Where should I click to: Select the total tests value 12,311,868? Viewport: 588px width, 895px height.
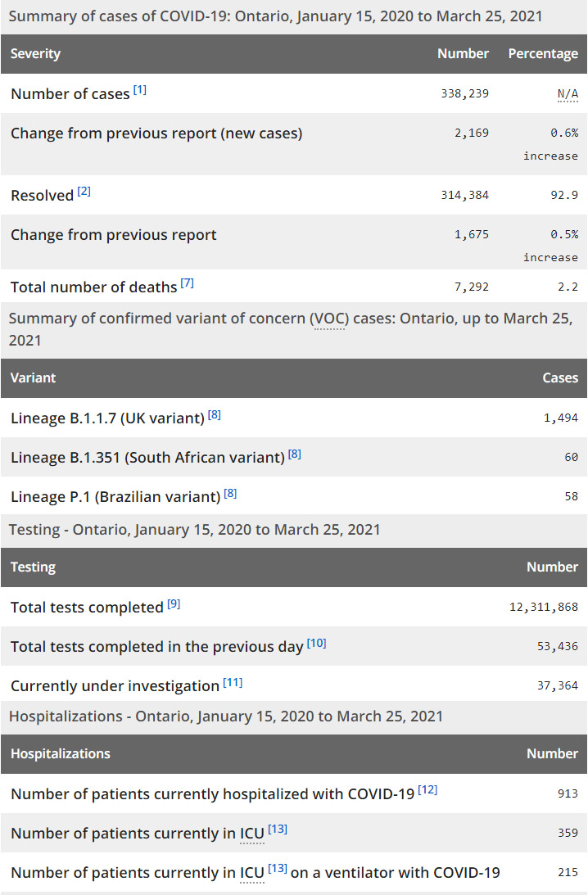click(x=544, y=608)
